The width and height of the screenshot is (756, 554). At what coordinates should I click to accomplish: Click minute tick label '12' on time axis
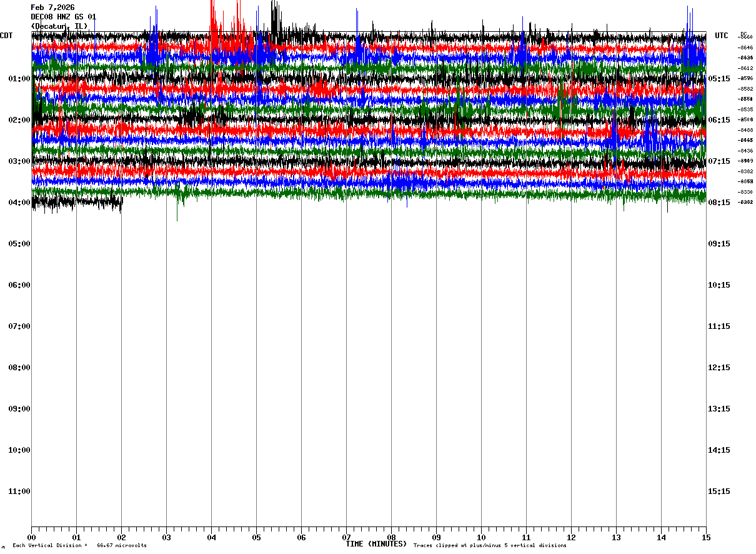pos(571,537)
